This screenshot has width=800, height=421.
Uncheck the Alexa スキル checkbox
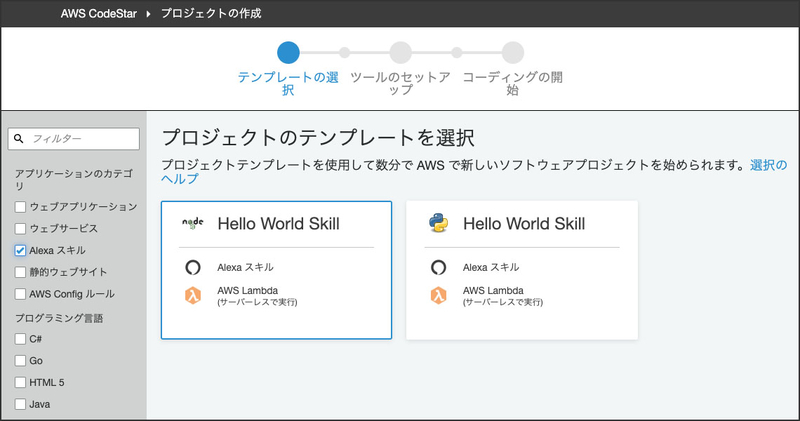click(x=20, y=251)
